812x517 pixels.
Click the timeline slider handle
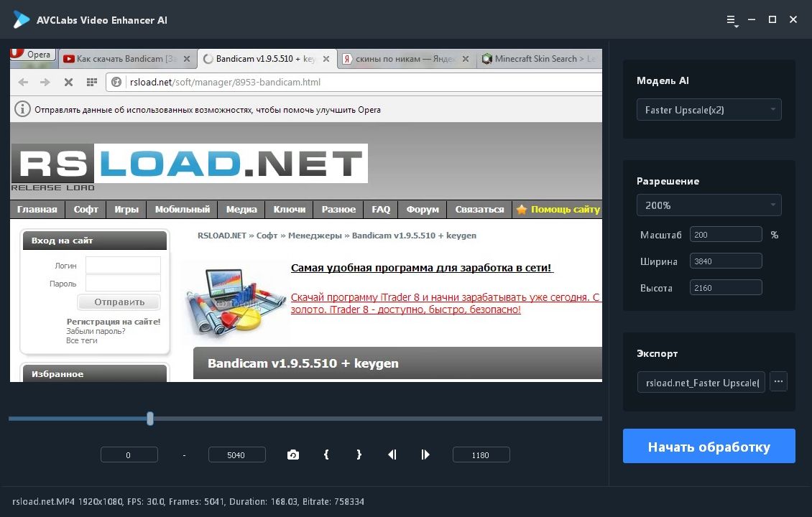(150, 418)
